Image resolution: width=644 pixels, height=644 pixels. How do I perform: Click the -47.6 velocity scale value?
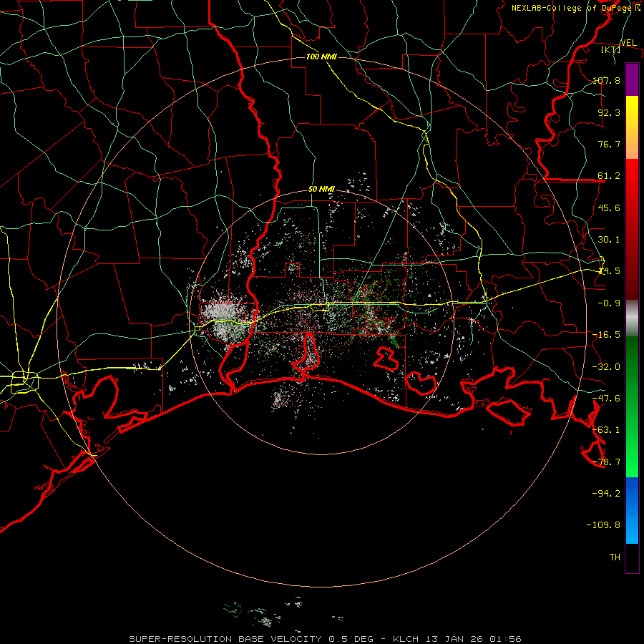606,399
